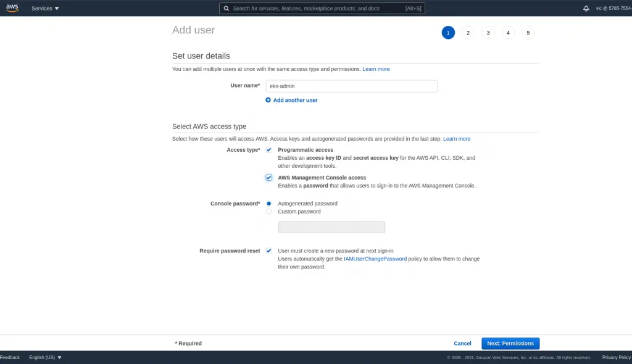Click the Set user details heading

pos(201,56)
